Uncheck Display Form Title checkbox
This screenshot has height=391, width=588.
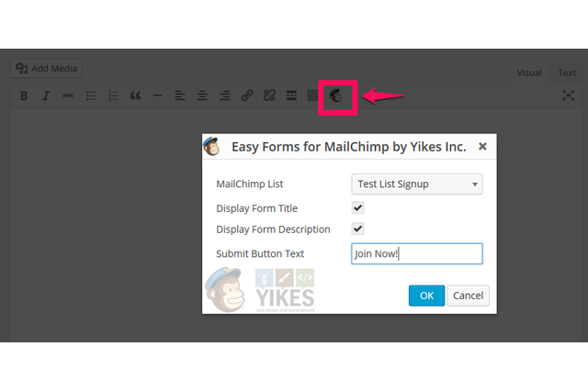coord(357,207)
